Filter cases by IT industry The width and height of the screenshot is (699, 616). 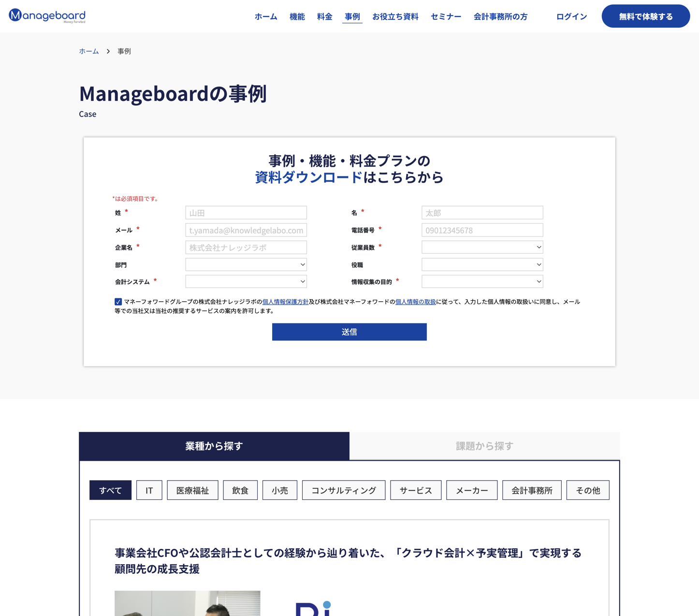click(x=149, y=490)
